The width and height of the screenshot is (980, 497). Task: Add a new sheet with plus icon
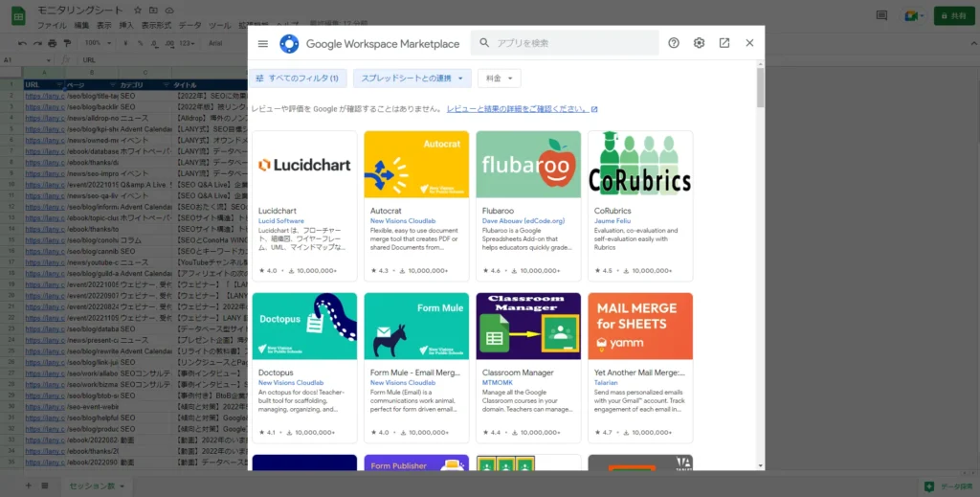pyautogui.click(x=28, y=486)
